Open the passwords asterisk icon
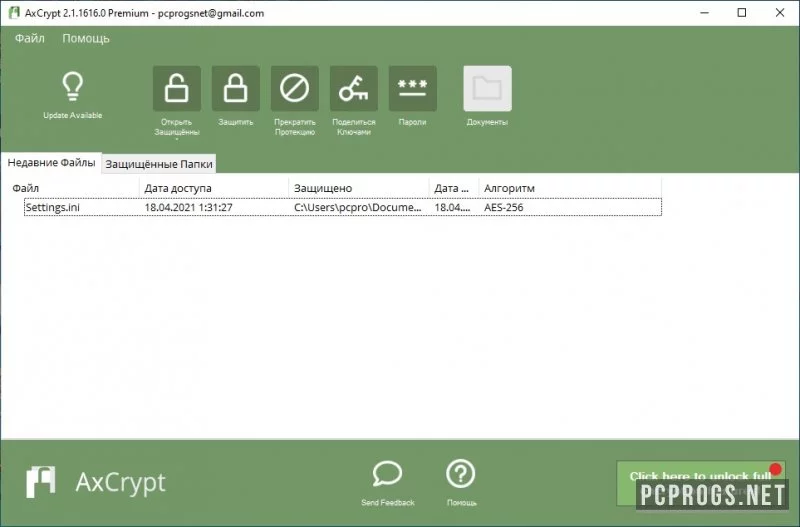This screenshot has height=527, width=800. [x=413, y=88]
